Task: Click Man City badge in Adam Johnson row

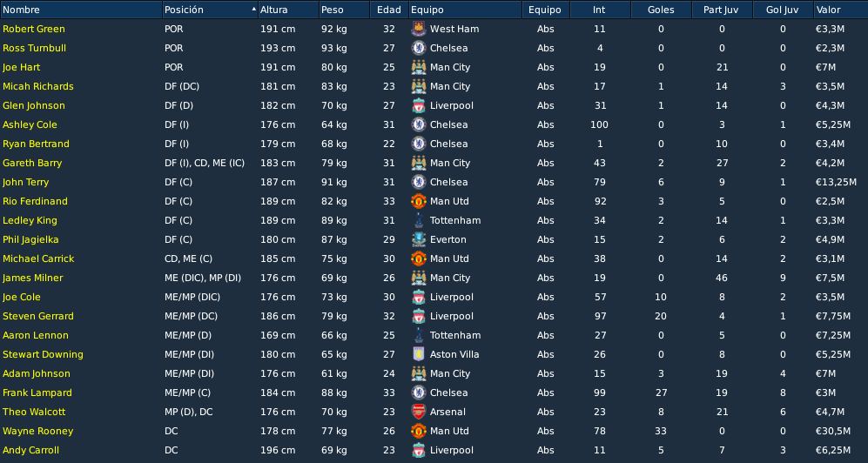Action: click(x=419, y=373)
